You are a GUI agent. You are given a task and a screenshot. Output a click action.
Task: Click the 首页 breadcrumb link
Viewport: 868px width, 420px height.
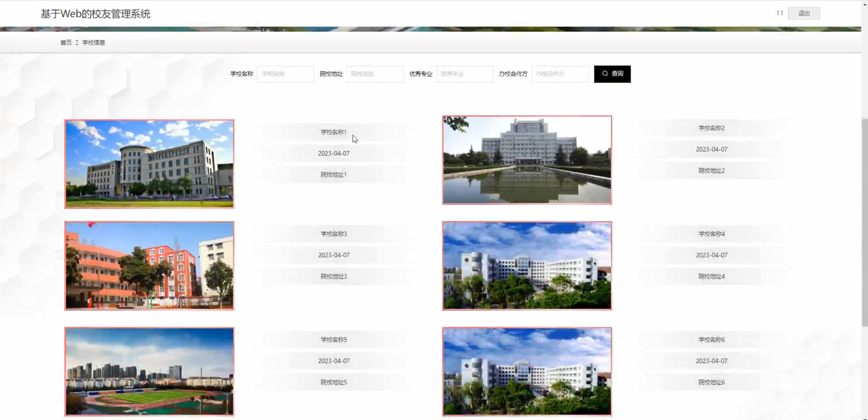point(66,42)
